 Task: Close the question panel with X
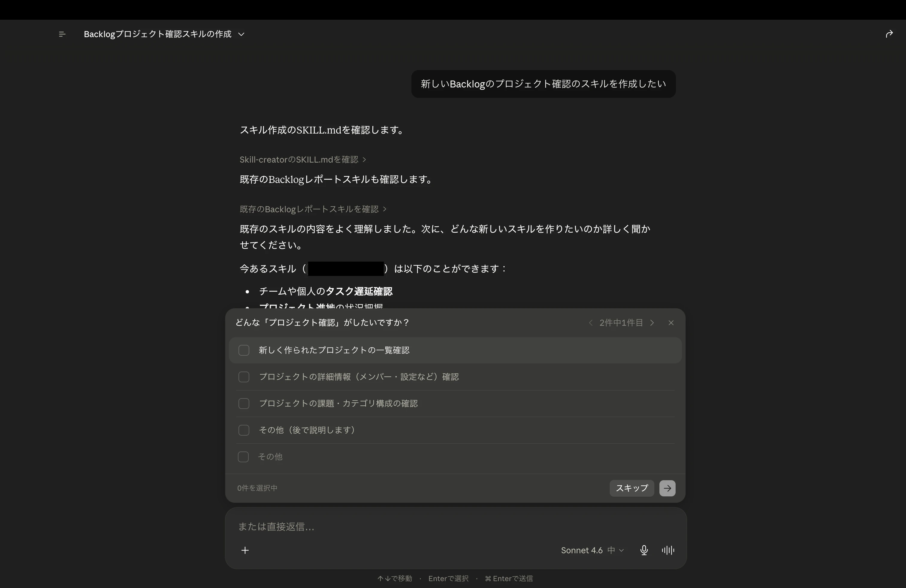pos(671,323)
